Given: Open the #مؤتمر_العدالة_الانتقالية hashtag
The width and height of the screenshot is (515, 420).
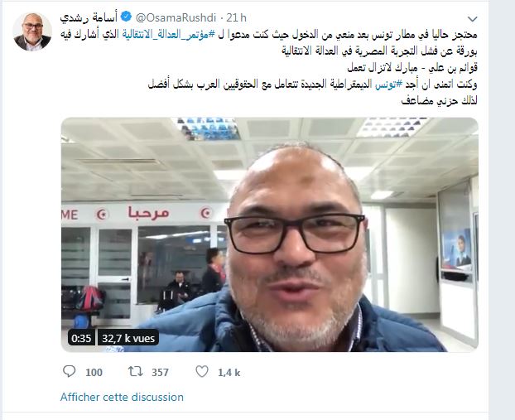Looking at the screenshot, I should (x=168, y=35).
